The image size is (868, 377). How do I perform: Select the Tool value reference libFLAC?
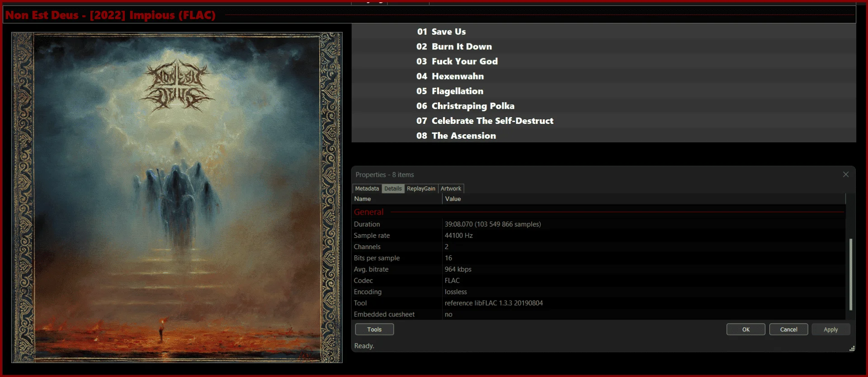tap(494, 303)
